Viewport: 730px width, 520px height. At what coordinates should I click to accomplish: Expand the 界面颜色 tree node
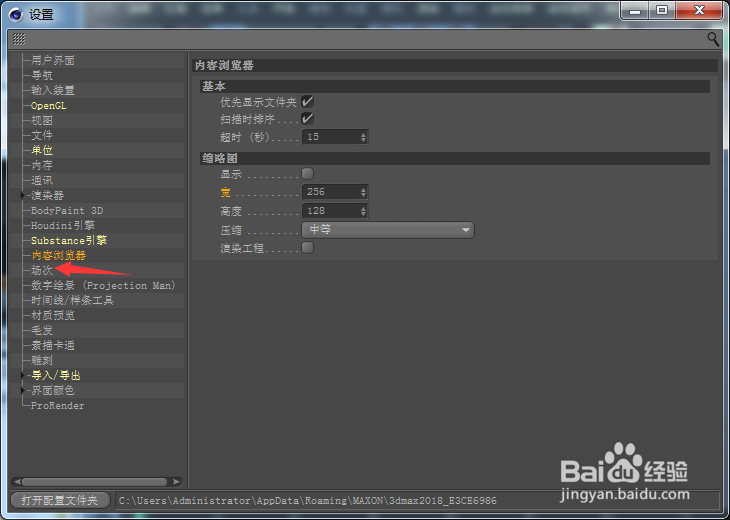(x=22, y=390)
